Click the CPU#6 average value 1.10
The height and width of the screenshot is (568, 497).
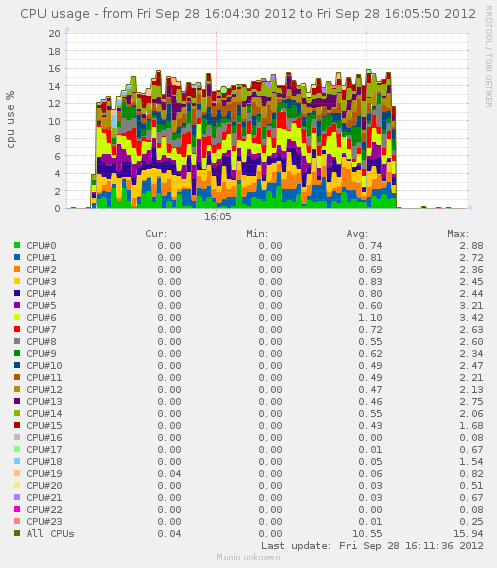[370, 318]
